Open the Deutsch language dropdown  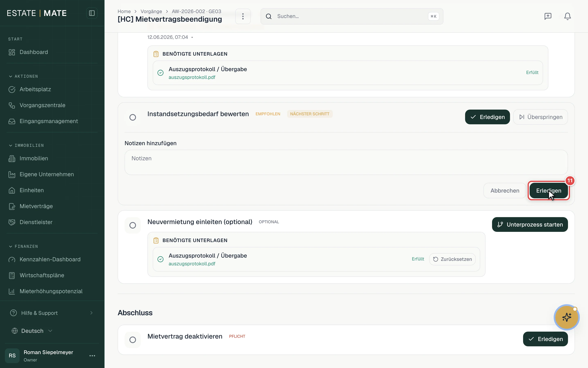click(x=32, y=331)
